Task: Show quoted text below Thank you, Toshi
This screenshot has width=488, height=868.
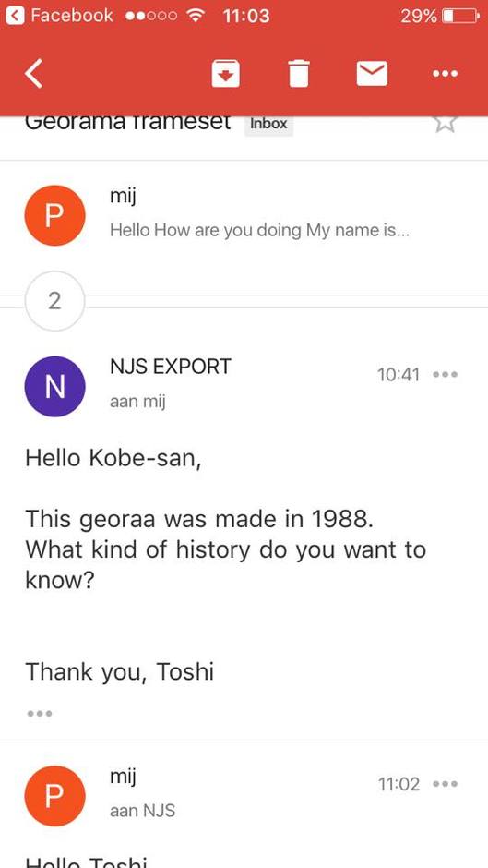Action: 40,714
